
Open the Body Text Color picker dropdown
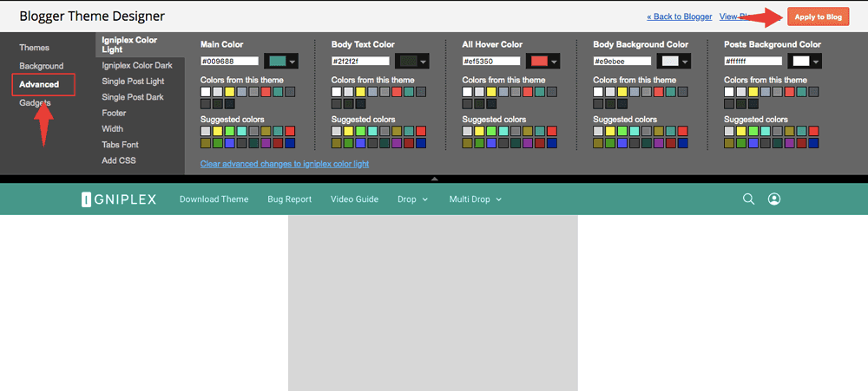[x=412, y=61]
